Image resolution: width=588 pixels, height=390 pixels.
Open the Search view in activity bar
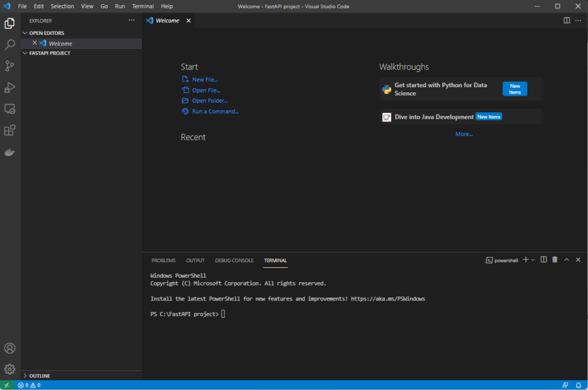click(10, 45)
